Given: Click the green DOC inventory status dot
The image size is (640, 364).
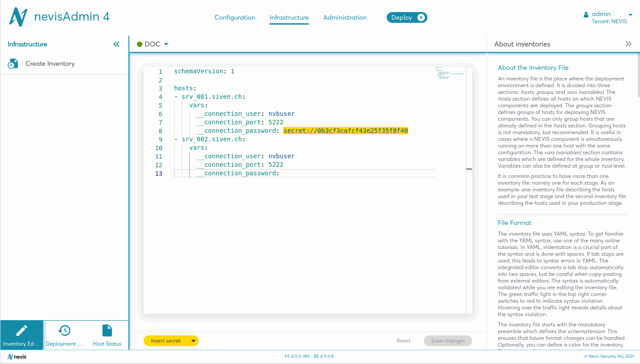Looking at the screenshot, I should point(140,44).
